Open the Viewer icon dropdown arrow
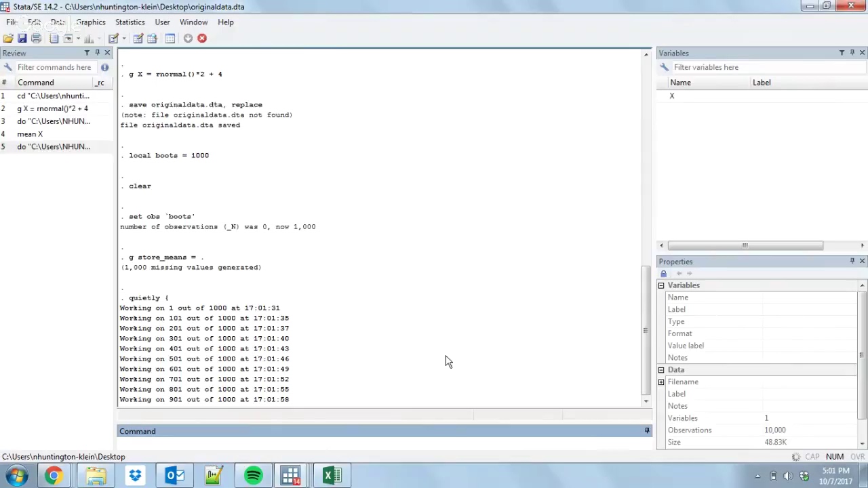This screenshot has width=868, height=488. click(78, 39)
